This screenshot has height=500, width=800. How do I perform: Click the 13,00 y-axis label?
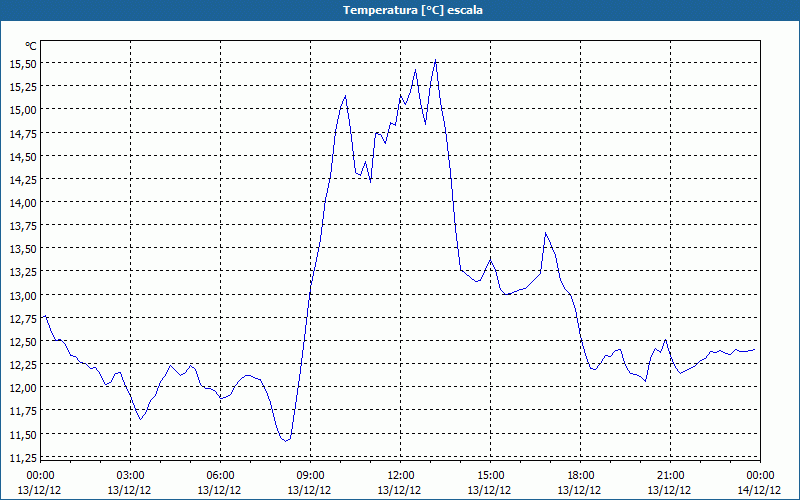click(23, 295)
